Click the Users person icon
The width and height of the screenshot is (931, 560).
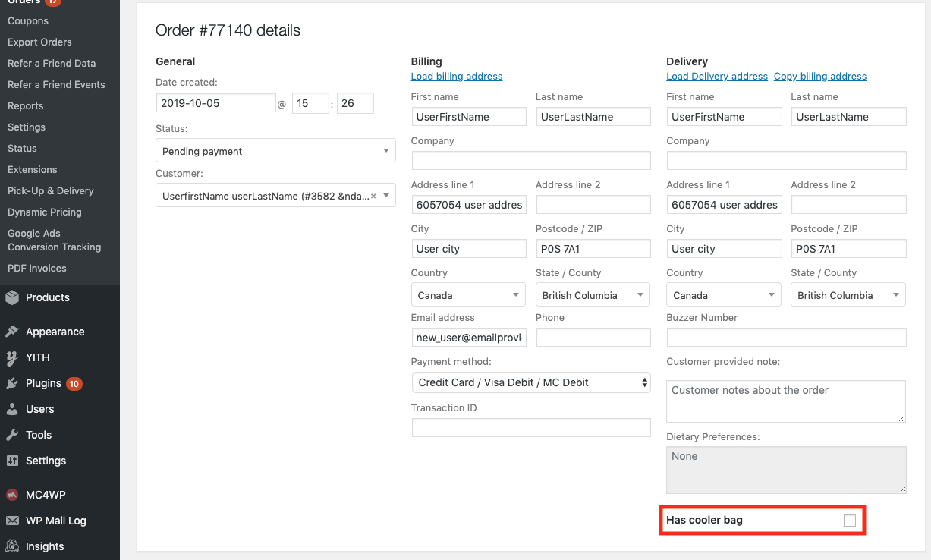(x=12, y=409)
